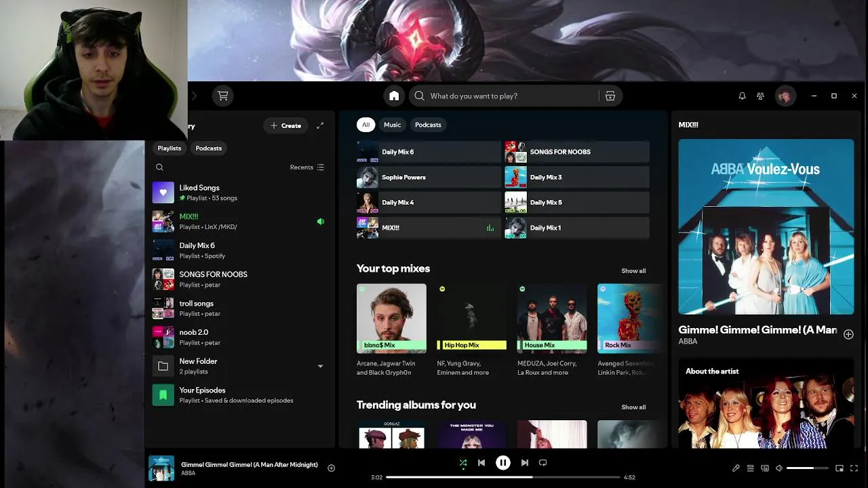Adjust the volume slider
868x488 pixels.
pyautogui.click(x=807, y=468)
